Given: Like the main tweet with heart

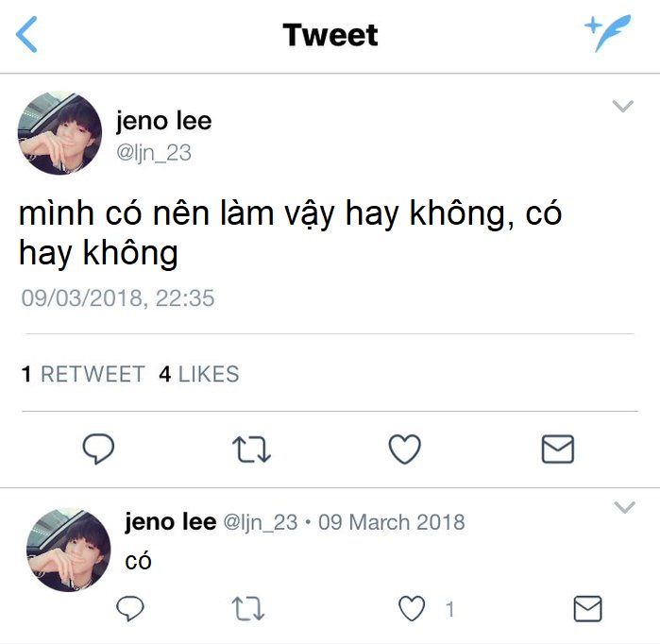Looking at the screenshot, I should coord(404,449).
